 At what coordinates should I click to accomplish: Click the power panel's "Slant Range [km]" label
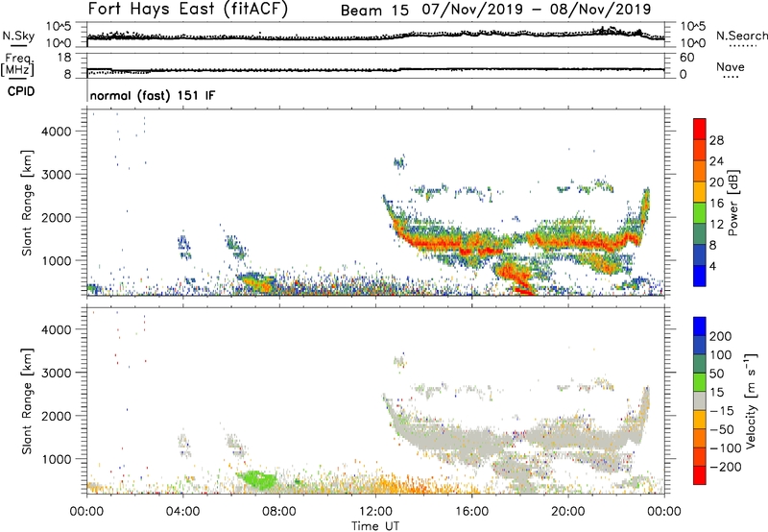click(27, 203)
